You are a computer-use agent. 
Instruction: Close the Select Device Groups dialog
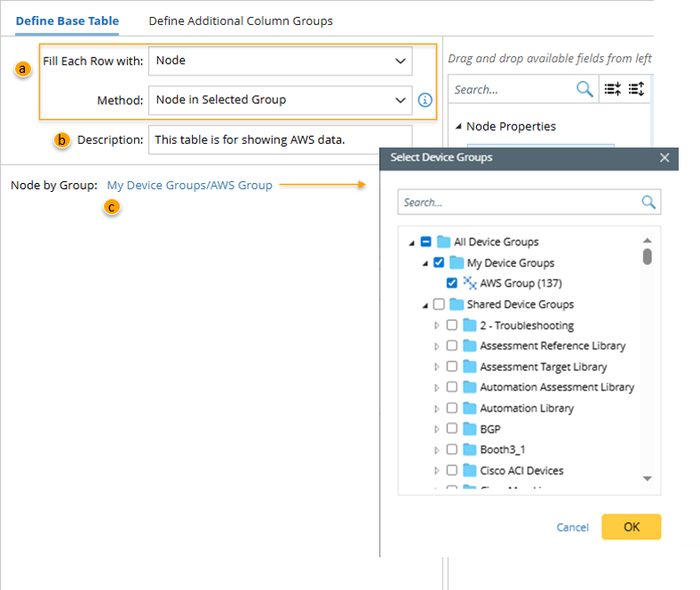click(664, 158)
